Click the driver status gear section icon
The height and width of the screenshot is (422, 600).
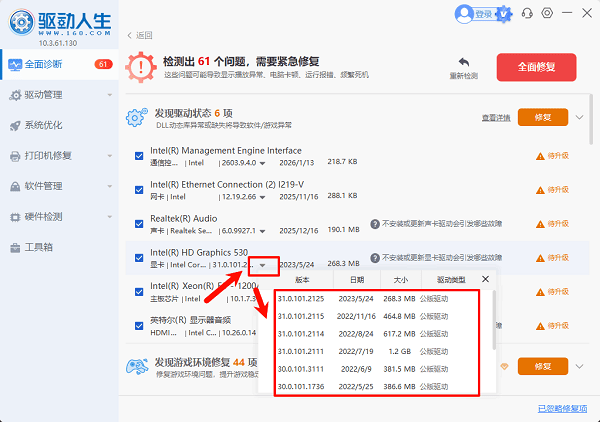tap(137, 117)
